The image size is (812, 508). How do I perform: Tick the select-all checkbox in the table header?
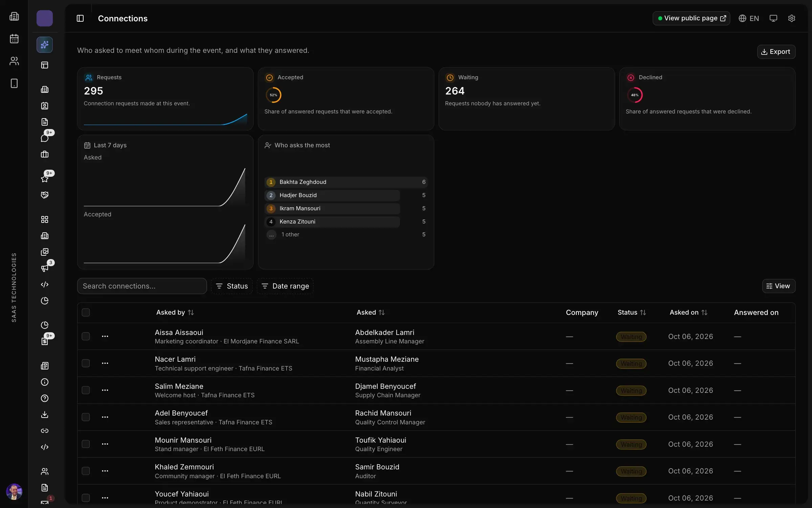point(86,312)
